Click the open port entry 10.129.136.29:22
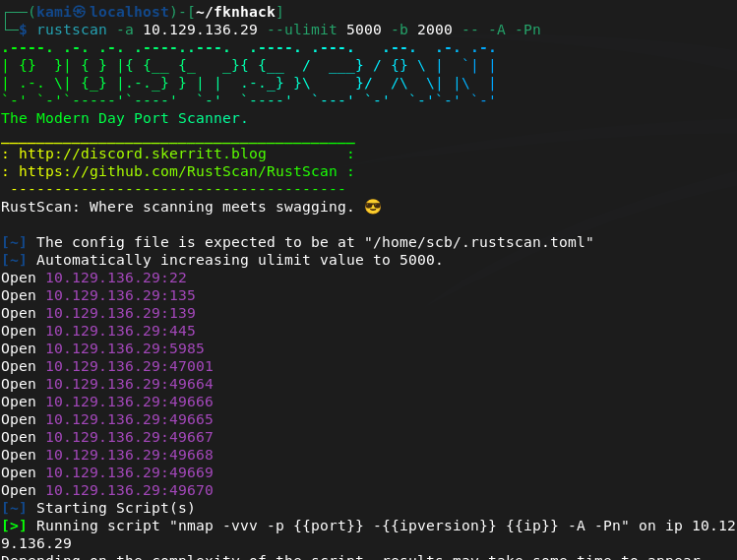Image resolution: width=737 pixels, height=560 pixels. (115, 278)
